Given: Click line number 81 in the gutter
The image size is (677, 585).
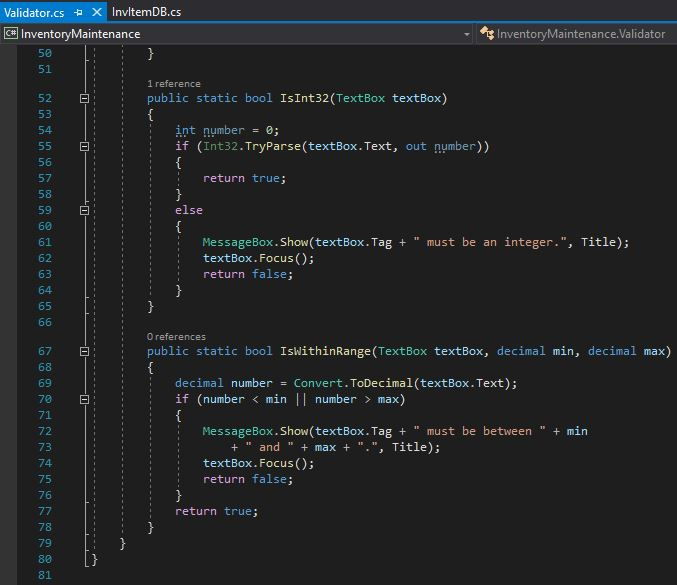Looking at the screenshot, I should [45, 575].
